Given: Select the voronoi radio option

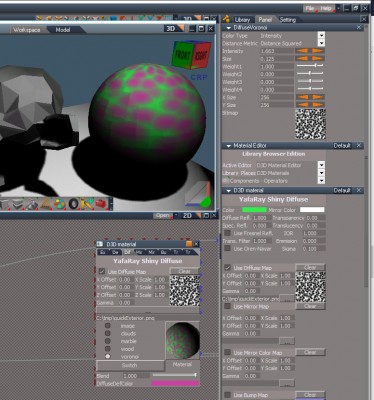Looking at the screenshot, I should [108, 356].
